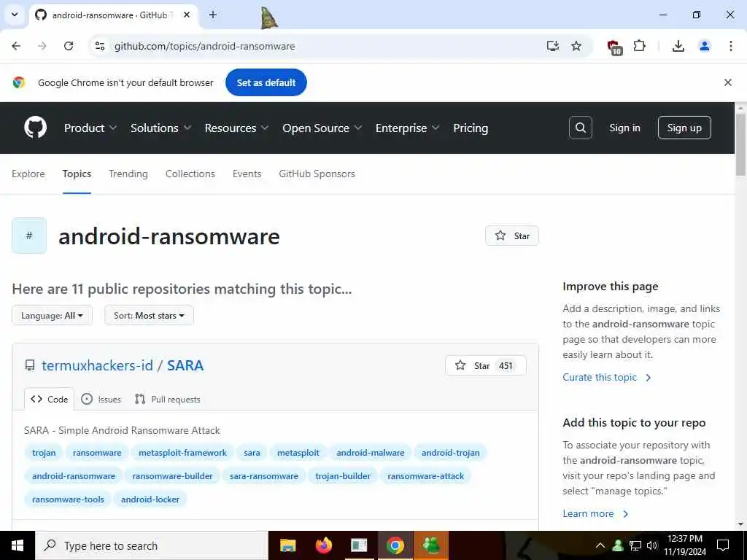Star the android-ransomware topic
Viewport: 747px width, 560px height.
(511, 236)
